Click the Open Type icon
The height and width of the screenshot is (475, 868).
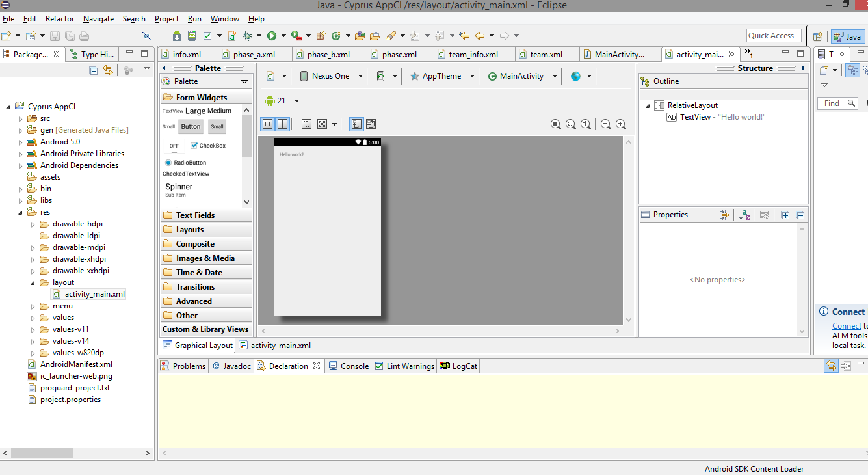pos(360,36)
